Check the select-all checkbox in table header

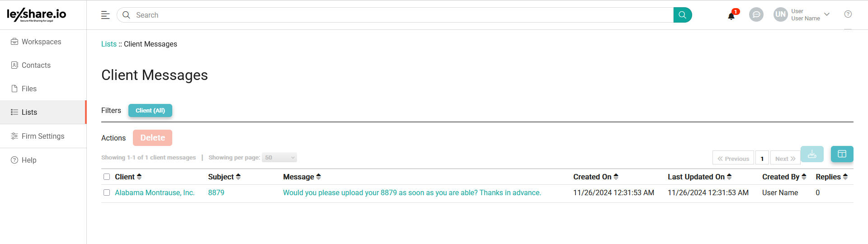click(107, 177)
